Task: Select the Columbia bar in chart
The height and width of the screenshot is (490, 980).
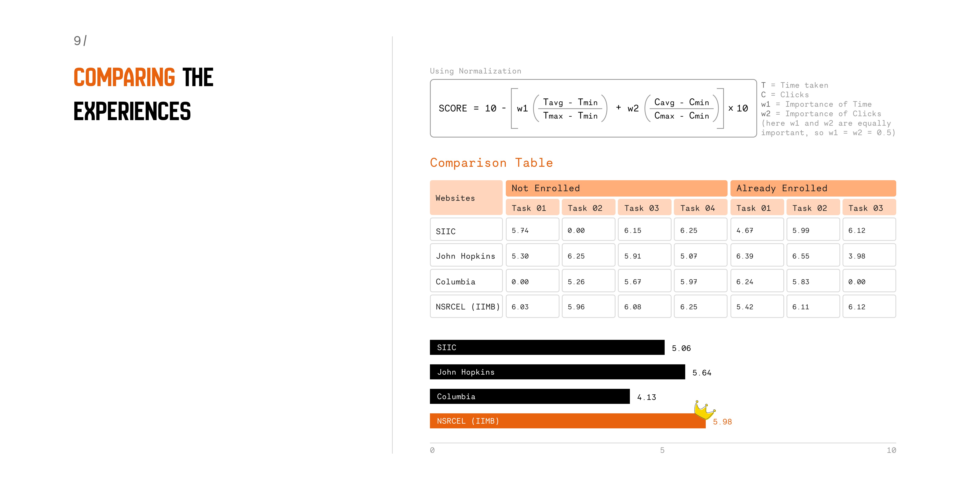Action: [x=530, y=396]
